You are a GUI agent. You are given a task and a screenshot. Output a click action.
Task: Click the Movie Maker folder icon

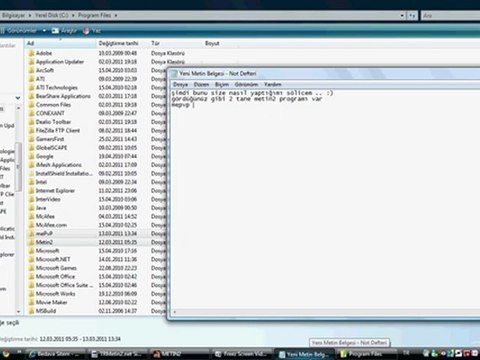coord(31,302)
